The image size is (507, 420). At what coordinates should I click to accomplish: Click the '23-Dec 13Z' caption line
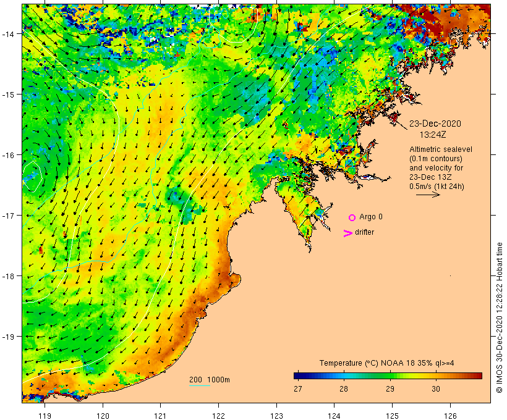430,177
